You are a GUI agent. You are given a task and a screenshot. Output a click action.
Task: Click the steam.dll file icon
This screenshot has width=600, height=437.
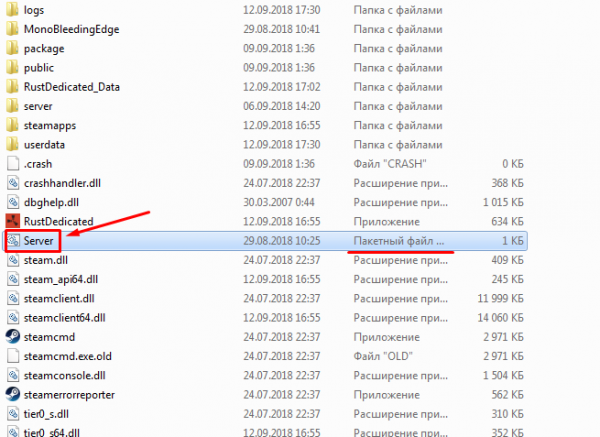13,260
